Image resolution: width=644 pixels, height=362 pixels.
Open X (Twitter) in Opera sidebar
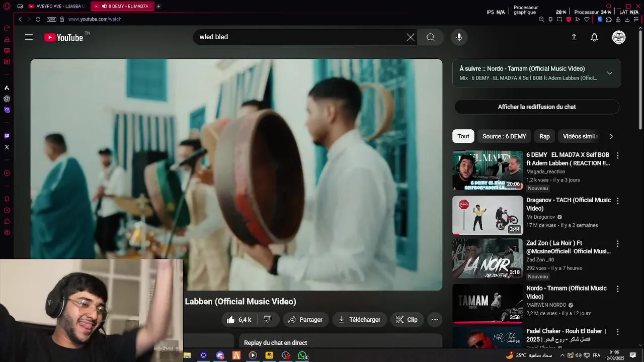[x=7, y=147]
